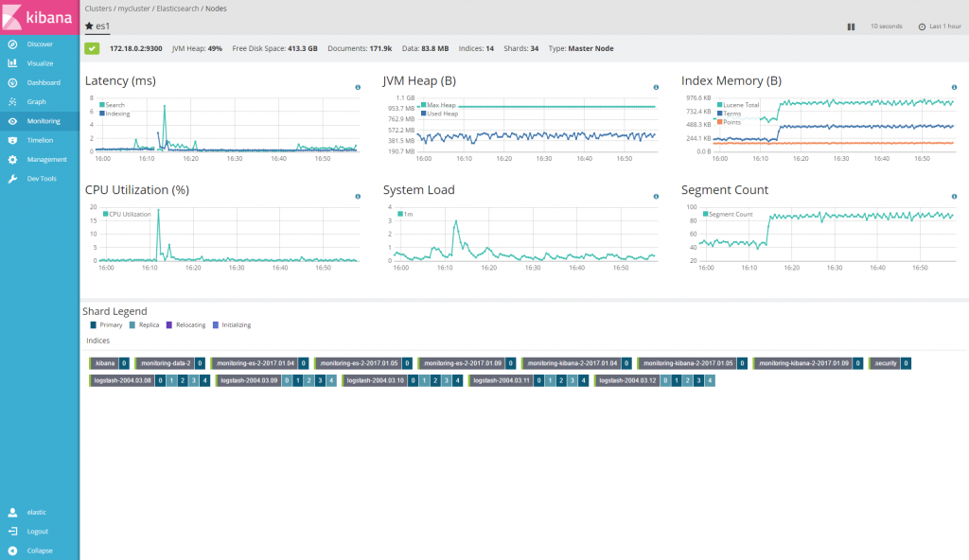Click the Relocating shard legend swatch
The width and height of the screenshot is (969, 560).
point(169,325)
